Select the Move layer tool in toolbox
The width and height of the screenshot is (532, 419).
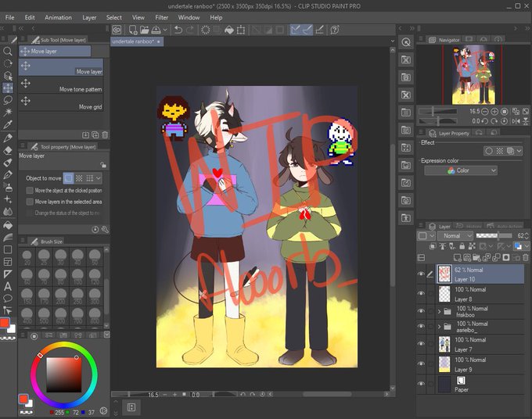tap(8, 88)
